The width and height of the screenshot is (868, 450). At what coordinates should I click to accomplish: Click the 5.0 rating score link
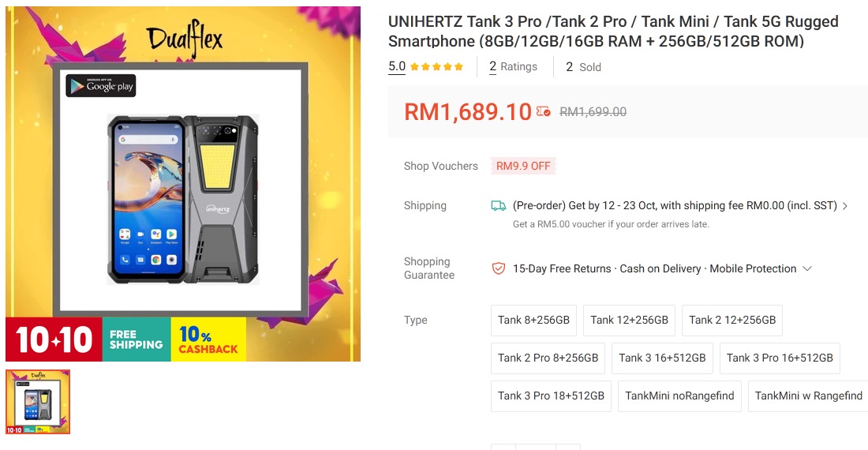(x=397, y=66)
